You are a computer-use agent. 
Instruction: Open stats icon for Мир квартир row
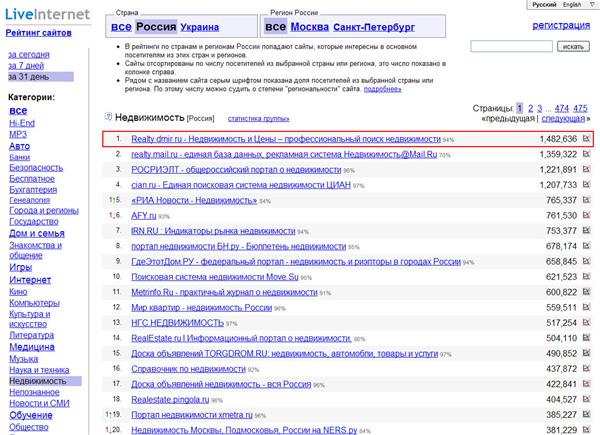click(x=586, y=307)
